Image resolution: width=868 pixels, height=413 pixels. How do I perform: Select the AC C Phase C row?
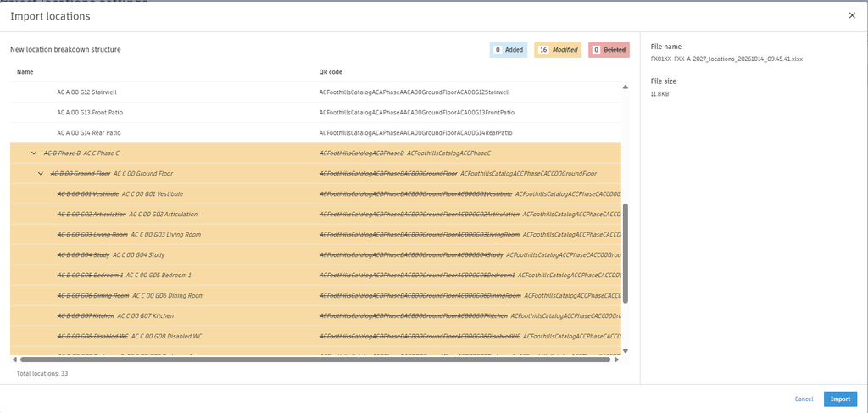click(x=315, y=153)
